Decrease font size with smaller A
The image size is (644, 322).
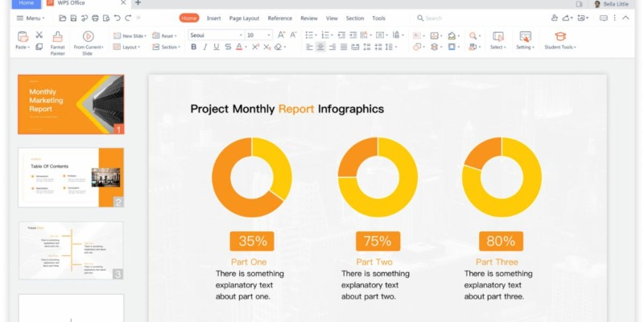(x=293, y=35)
